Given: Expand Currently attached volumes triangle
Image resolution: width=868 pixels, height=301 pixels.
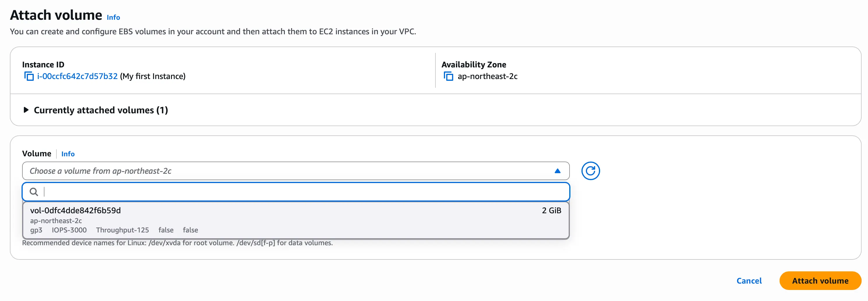Looking at the screenshot, I should (x=26, y=110).
